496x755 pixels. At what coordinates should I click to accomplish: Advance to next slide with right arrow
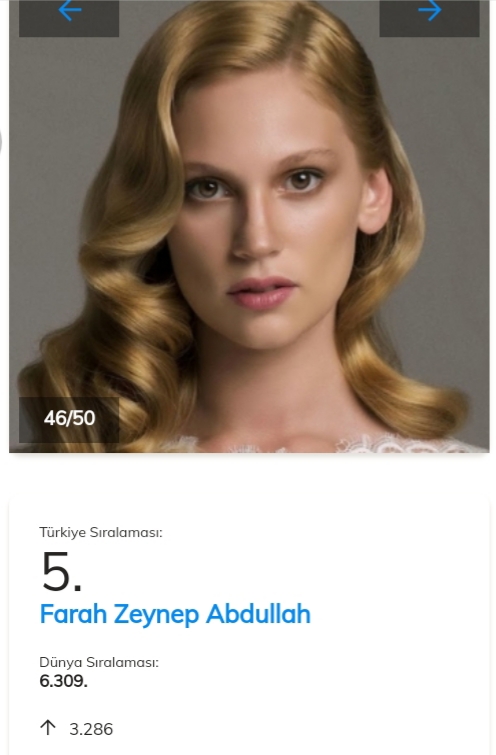pyautogui.click(x=430, y=11)
